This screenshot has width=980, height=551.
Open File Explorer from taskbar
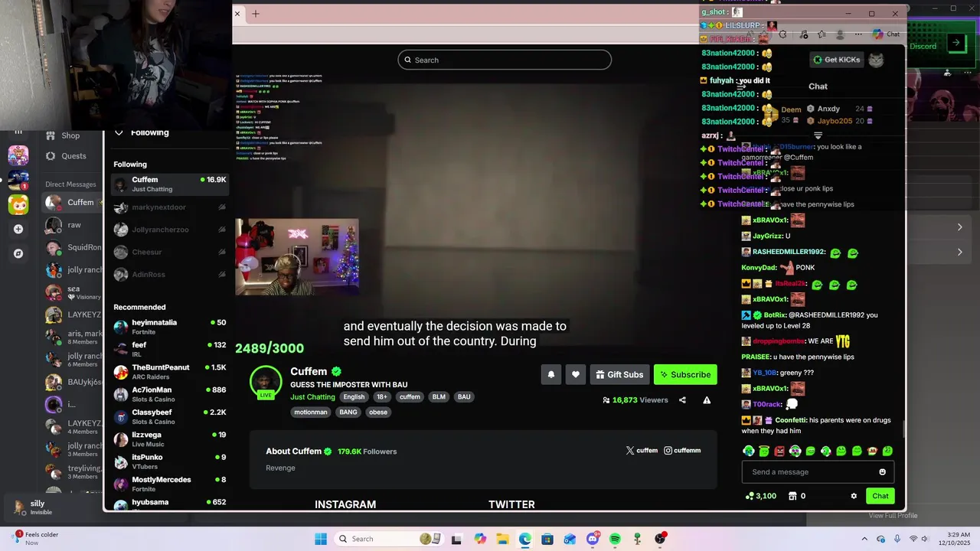pos(502,539)
